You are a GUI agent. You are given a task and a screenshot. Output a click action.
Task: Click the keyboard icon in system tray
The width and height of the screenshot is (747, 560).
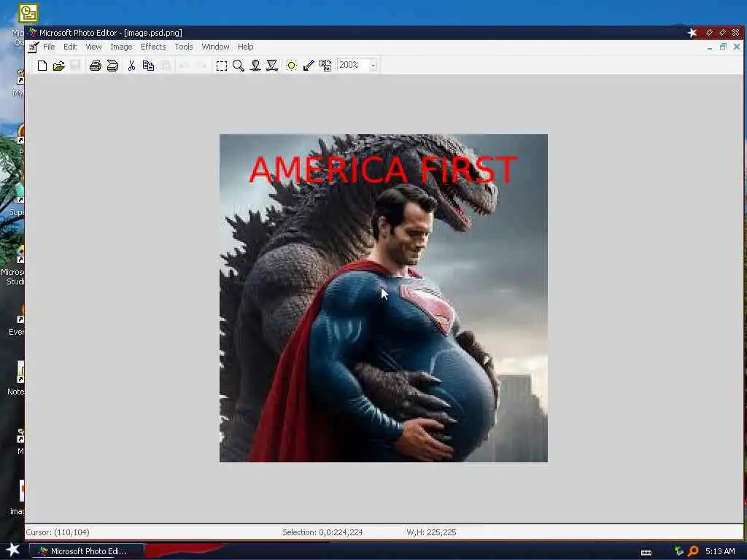[x=646, y=553]
